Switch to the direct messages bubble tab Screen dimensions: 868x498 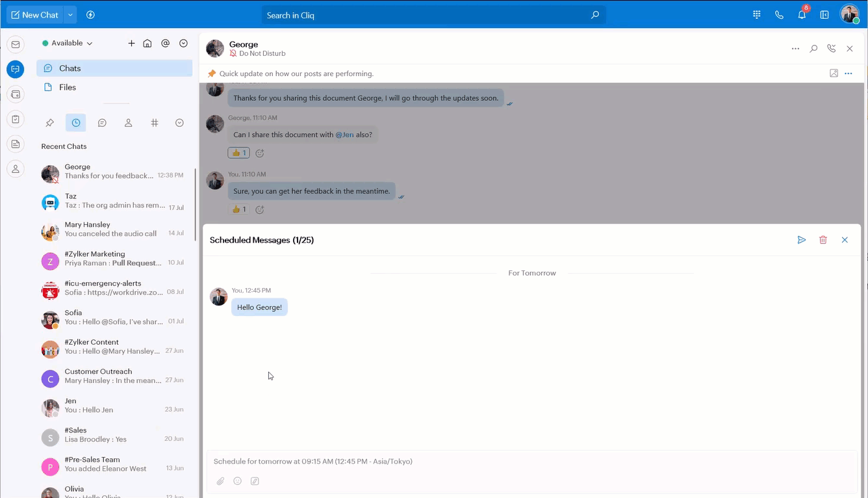[x=102, y=123]
